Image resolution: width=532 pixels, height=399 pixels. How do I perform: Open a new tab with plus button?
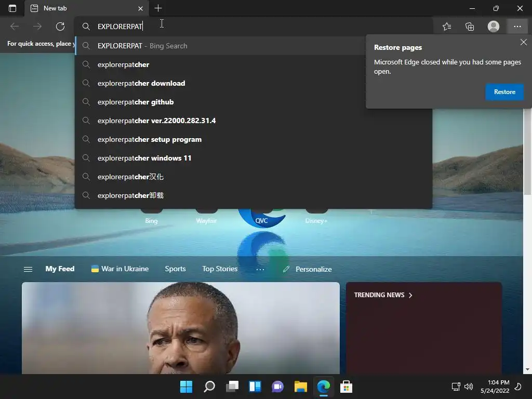click(158, 8)
